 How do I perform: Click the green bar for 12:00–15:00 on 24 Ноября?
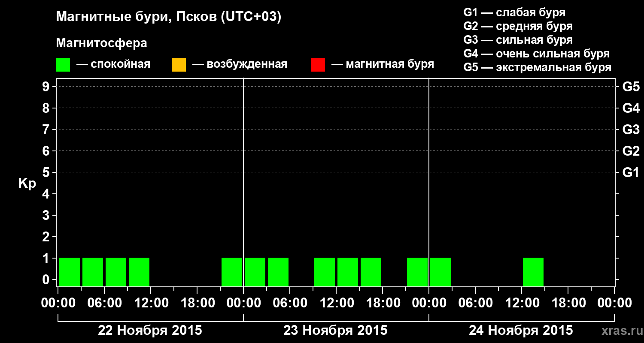[533, 272]
